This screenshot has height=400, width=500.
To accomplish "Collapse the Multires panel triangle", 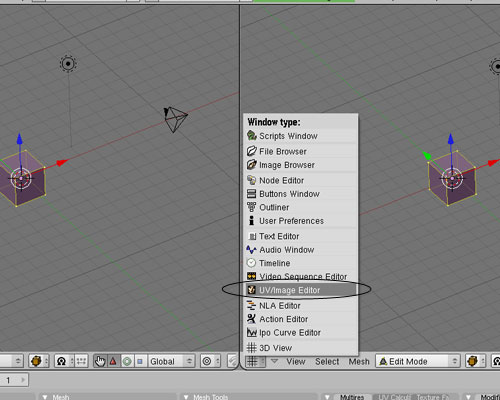I will coord(328,397).
